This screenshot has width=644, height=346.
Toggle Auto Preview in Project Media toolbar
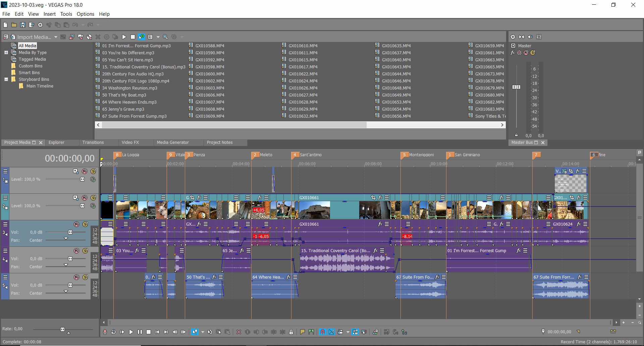[142, 37]
